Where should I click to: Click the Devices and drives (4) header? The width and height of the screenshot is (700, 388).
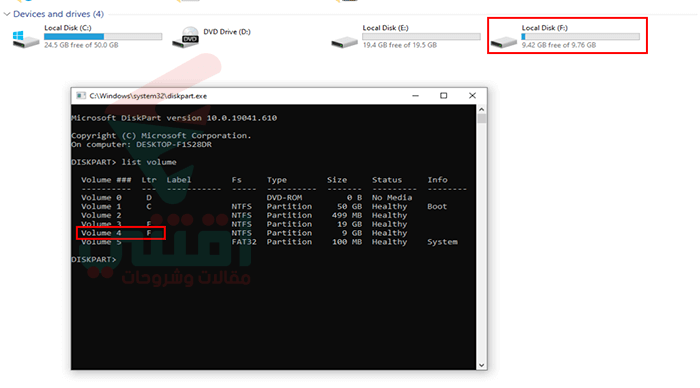point(58,14)
